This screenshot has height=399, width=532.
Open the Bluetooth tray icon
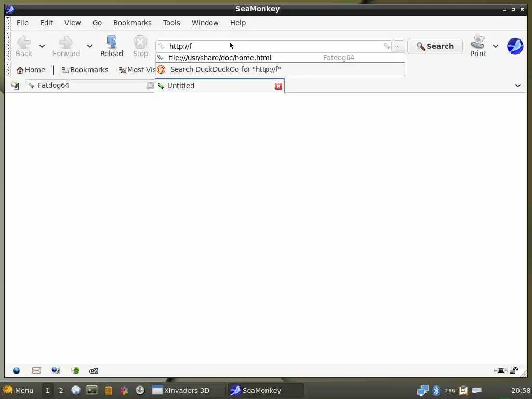436,391
